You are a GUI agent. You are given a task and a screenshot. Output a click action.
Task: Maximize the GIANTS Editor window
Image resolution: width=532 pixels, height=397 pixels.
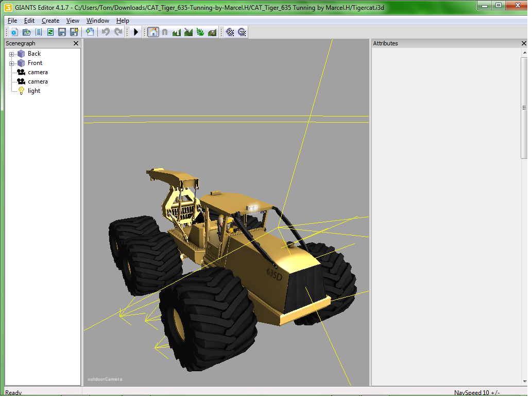tap(500, 5)
